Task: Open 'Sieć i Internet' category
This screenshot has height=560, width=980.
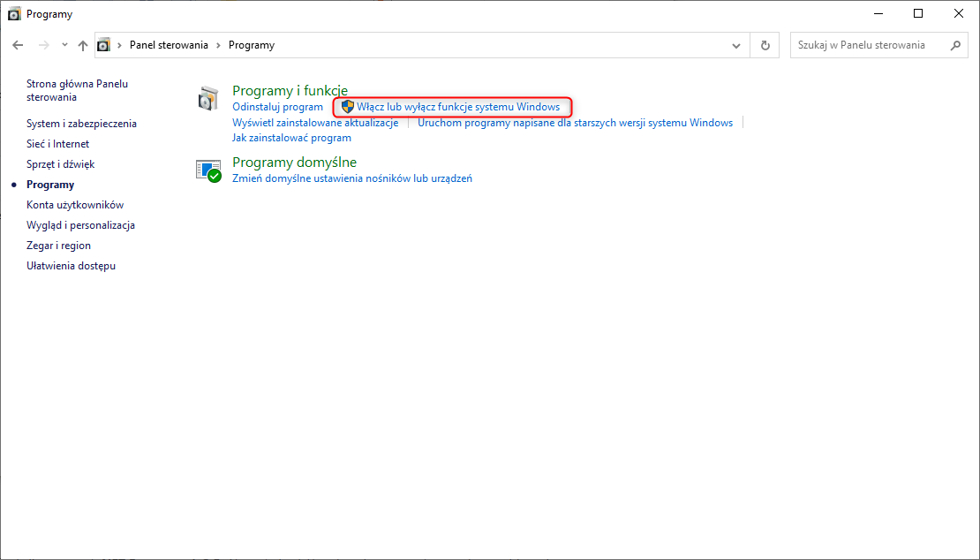Action: tap(57, 144)
